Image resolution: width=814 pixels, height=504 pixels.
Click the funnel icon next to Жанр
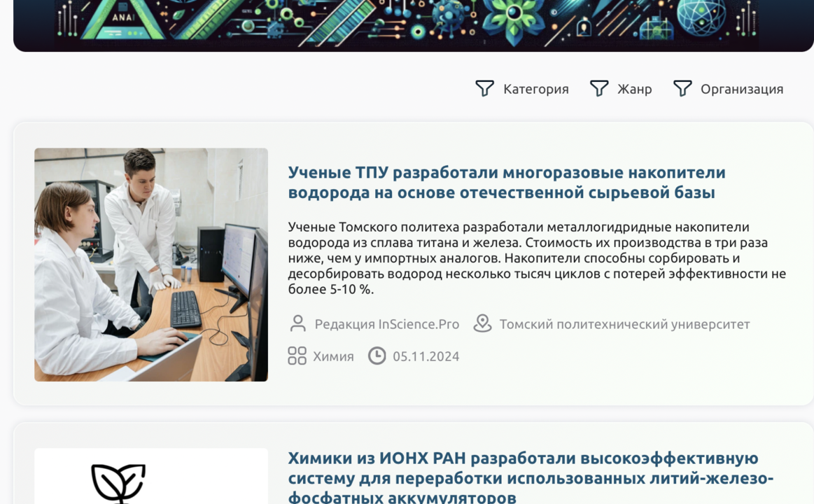click(x=598, y=88)
